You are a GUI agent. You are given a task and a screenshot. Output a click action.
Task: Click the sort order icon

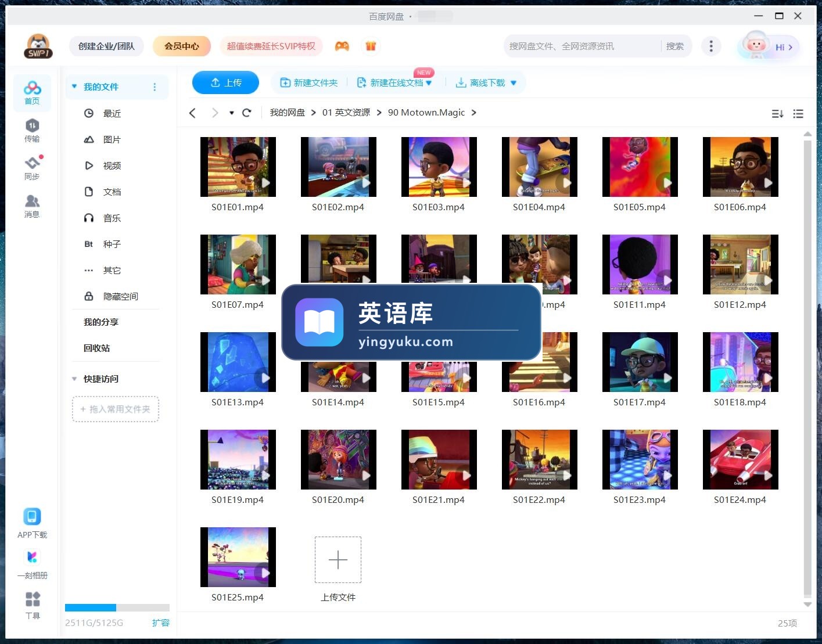[777, 114]
